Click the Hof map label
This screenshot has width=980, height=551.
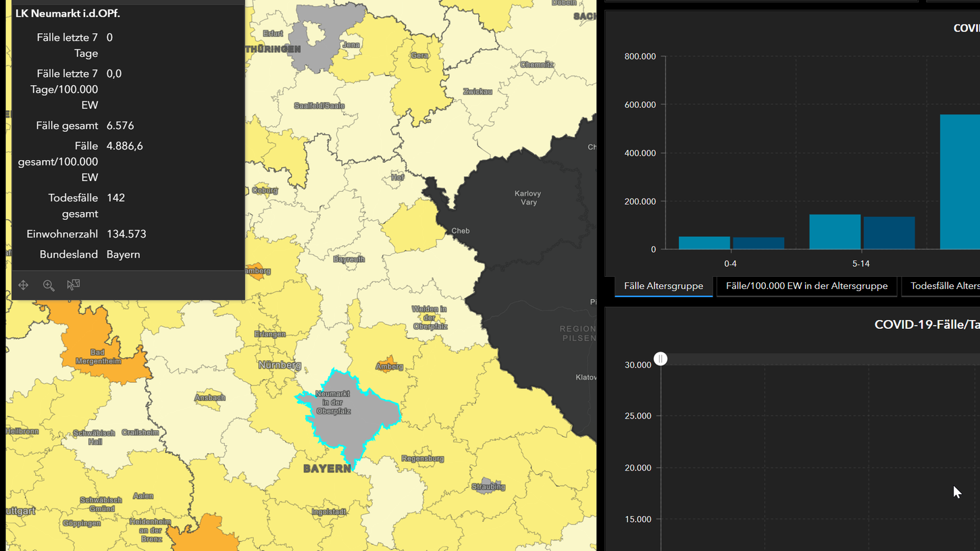pos(398,178)
